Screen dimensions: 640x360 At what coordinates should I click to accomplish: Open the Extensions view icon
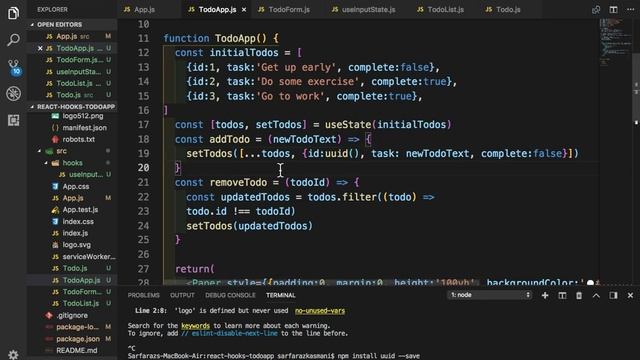point(13,120)
